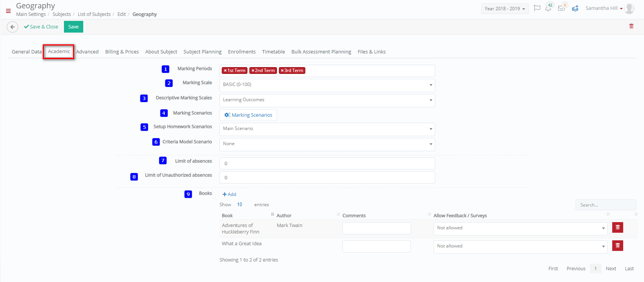Image resolution: width=644 pixels, height=282 pixels.
Task: Go to Main Settings in the breadcrumb
Action: [x=31, y=14]
